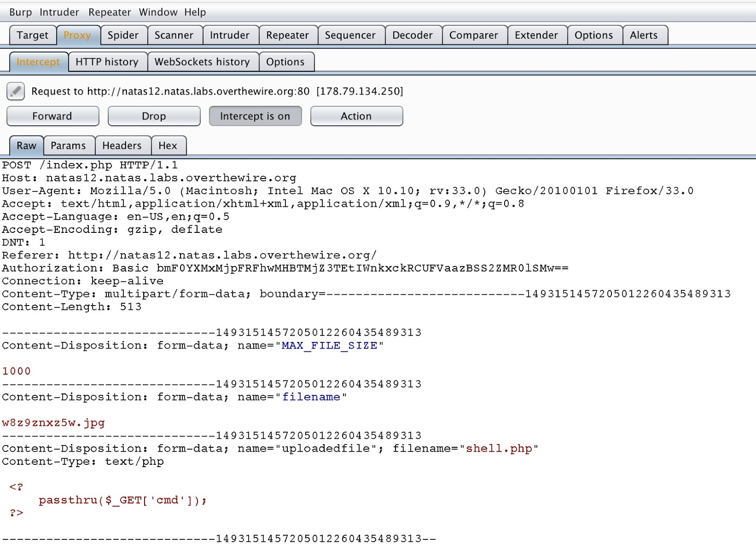This screenshot has height=555, width=756.
Task: Click the shell.php filename value
Action: 499,449
